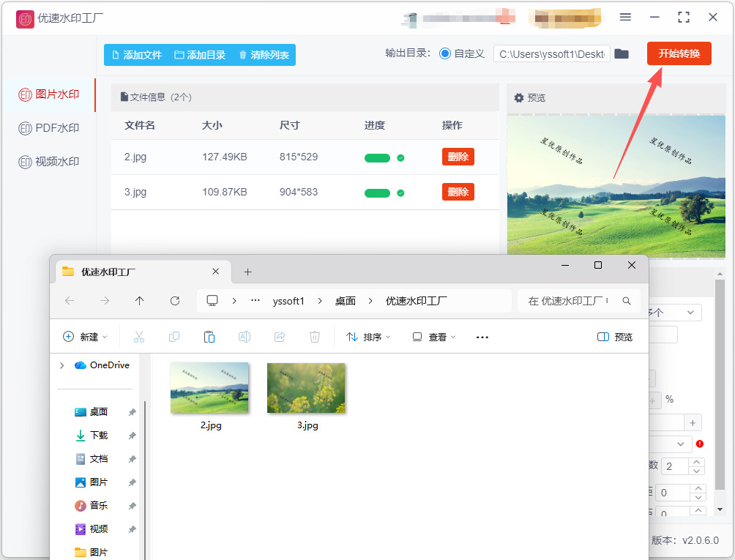This screenshot has height=560, width=735.
Task: Go back in File Explorer
Action: 70,301
